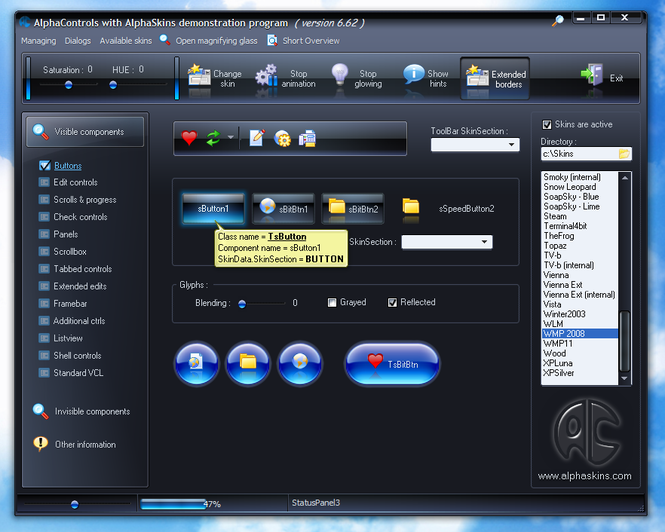The width and height of the screenshot is (665, 532).
Task: Click the sBitBtn1 button
Action: (x=283, y=208)
